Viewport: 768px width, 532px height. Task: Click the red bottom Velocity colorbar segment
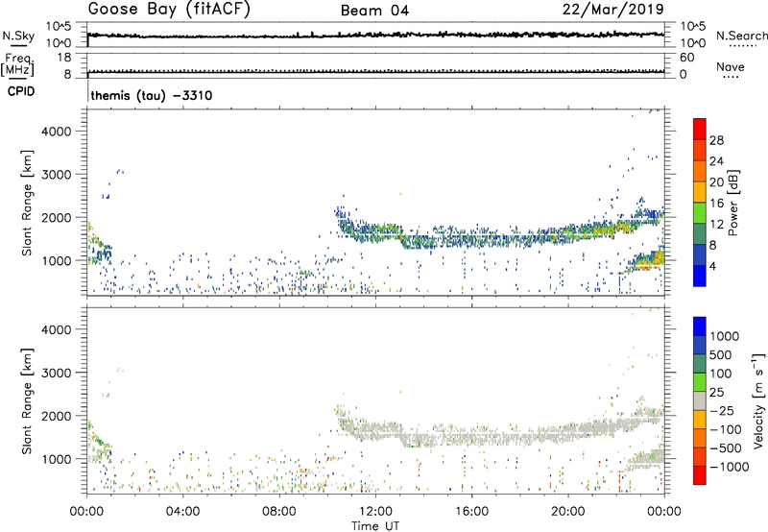pyautogui.click(x=700, y=475)
